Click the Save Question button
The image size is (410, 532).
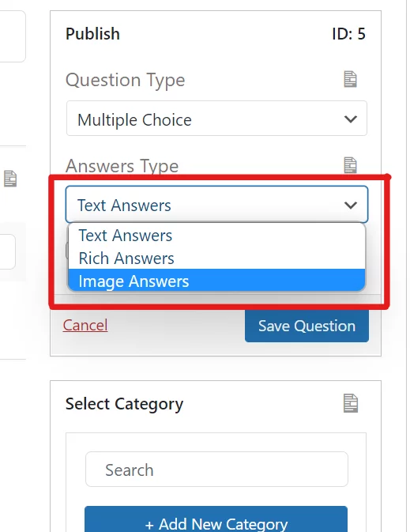click(307, 326)
